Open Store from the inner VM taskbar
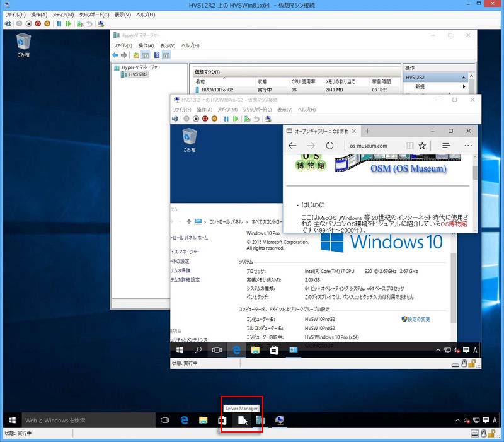 (x=274, y=350)
